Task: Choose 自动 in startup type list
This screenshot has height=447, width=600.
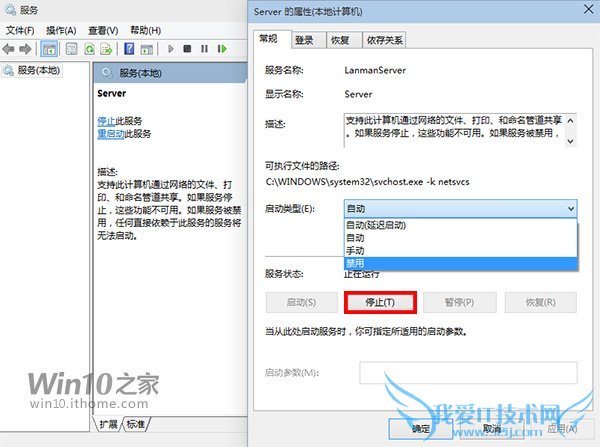Action: coord(461,238)
